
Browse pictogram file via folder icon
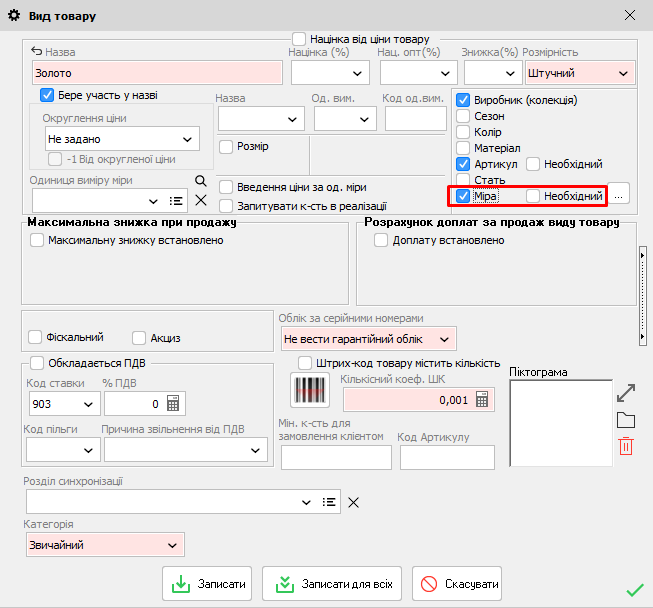click(626, 420)
